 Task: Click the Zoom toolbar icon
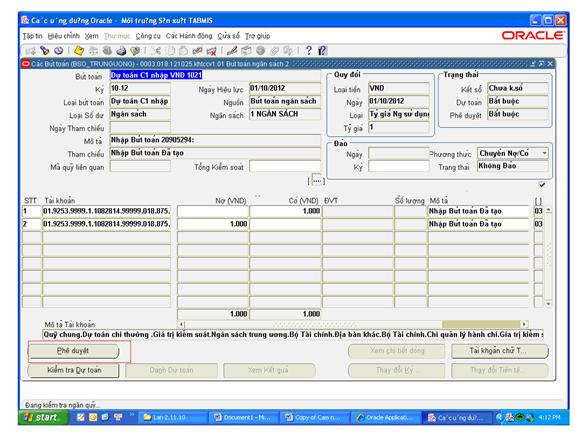click(246, 51)
